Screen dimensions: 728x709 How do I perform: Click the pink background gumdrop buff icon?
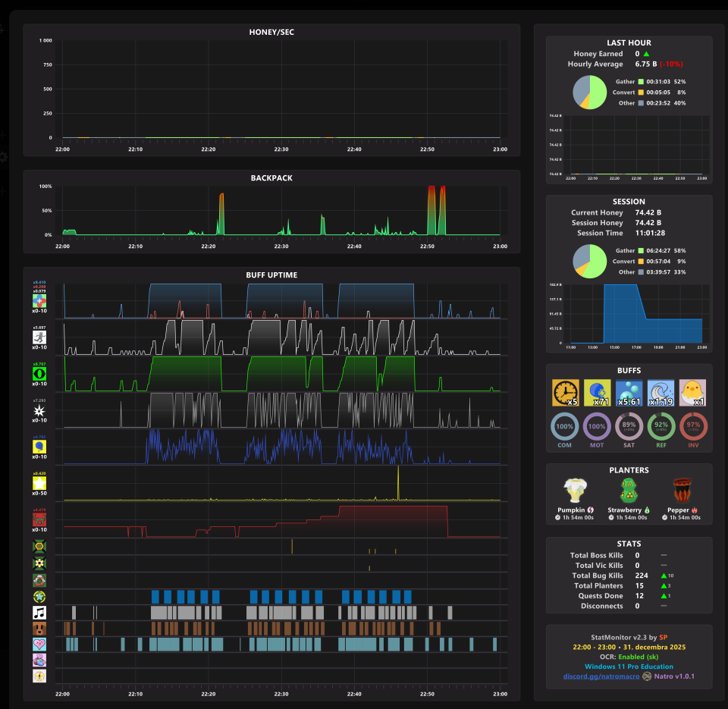39,660
